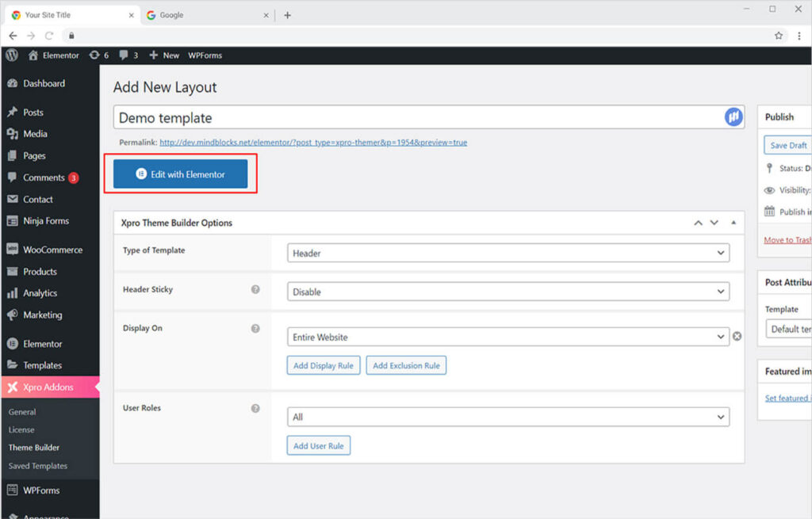Image resolution: width=812 pixels, height=519 pixels.
Task: Collapse the Xpro Theme Builder Options panel
Action: pyautogui.click(x=733, y=223)
